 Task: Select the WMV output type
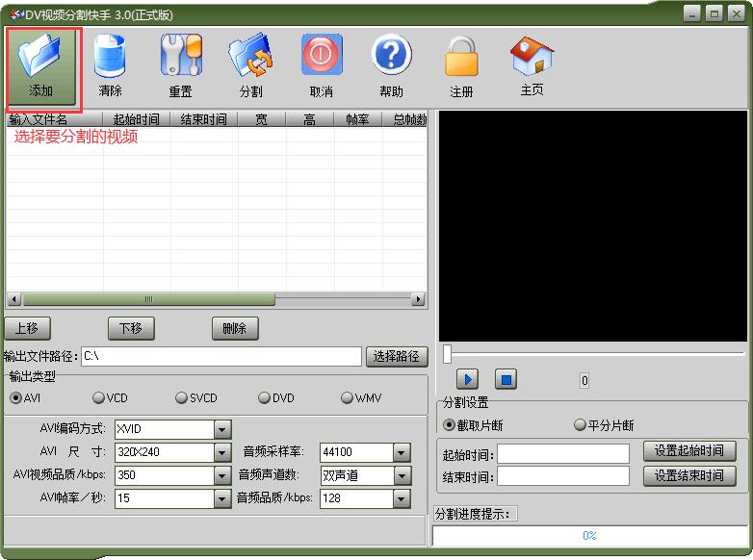click(x=348, y=398)
